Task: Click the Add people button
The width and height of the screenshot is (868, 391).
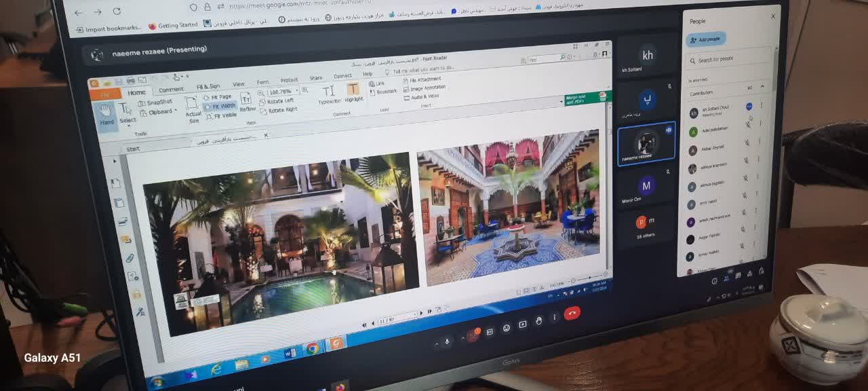Action: coord(705,39)
